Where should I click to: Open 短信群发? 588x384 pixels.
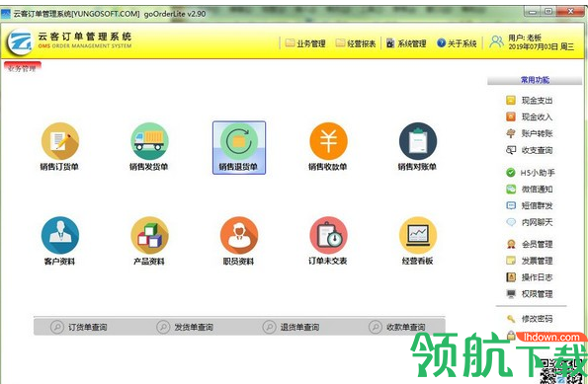pyautogui.click(x=529, y=205)
